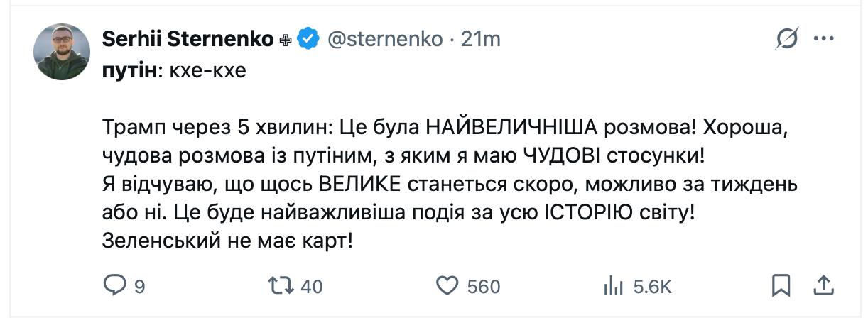Click the Grok explain icon
Screen dimensions: 868x318
[786, 40]
